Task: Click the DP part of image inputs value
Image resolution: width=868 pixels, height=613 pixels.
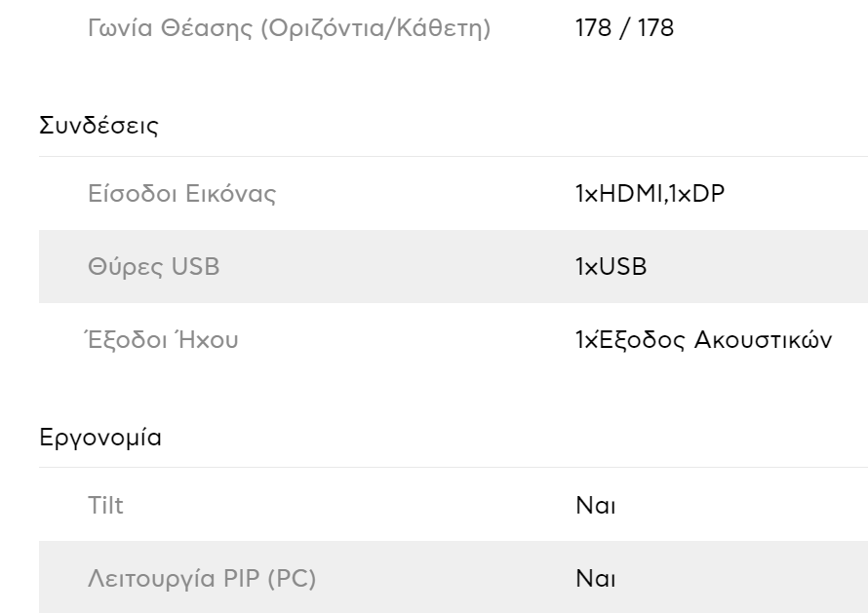Action: 710,194
